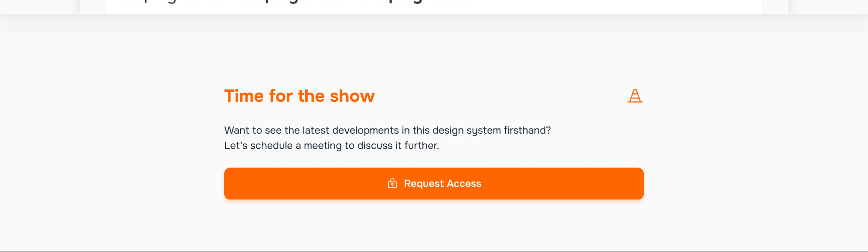The width and height of the screenshot is (868, 252).
Task: Click the 'Let's schedule a meeting' sentence
Action: [332, 146]
